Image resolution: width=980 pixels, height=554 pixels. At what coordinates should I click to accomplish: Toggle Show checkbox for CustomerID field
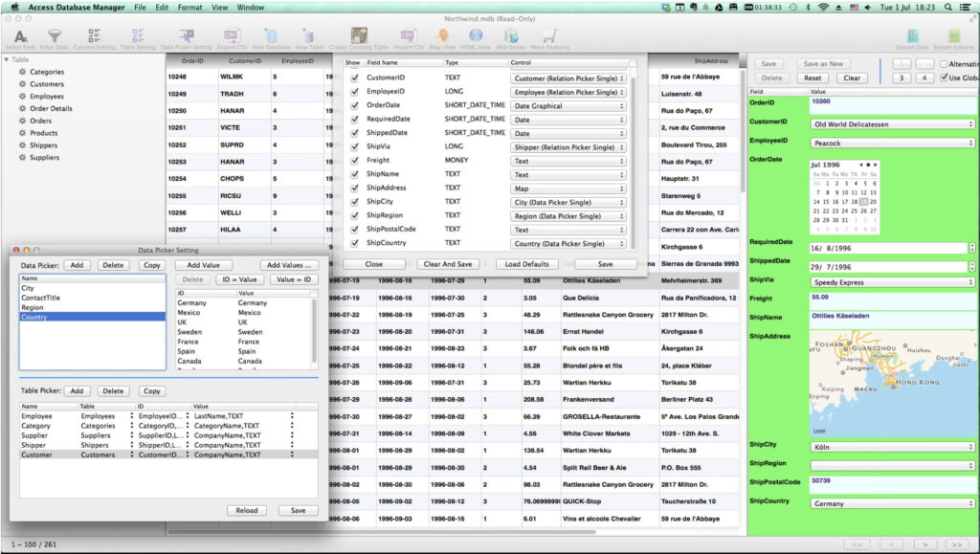[354, 78]
